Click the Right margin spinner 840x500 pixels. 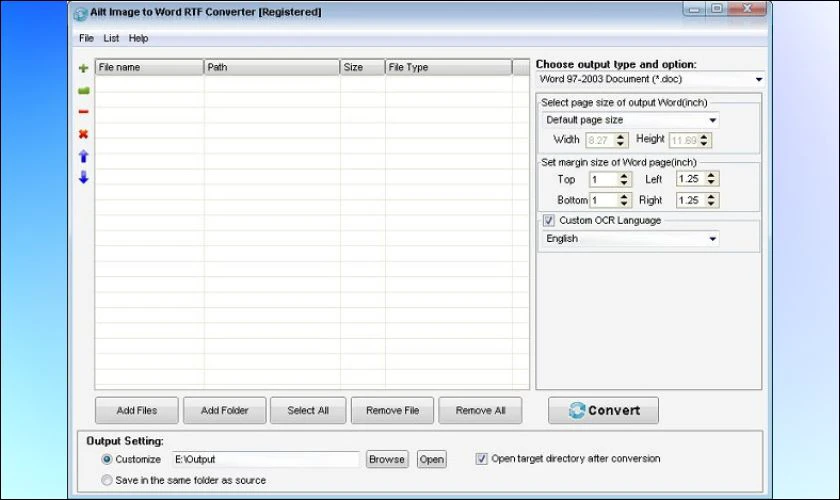point(711,200)
